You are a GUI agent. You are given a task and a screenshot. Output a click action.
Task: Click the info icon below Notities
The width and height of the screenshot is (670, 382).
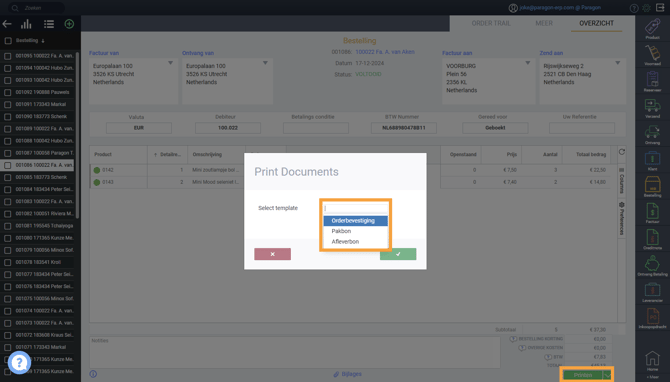(x=93, y=374)
